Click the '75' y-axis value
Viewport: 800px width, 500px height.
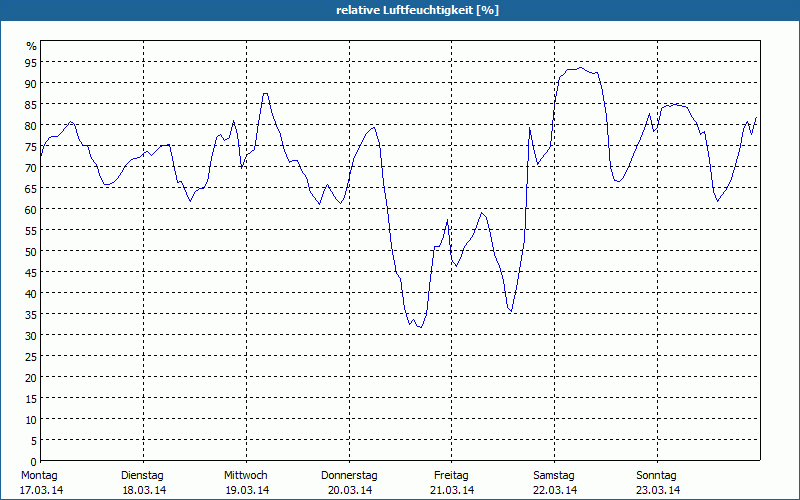point(31,147)
